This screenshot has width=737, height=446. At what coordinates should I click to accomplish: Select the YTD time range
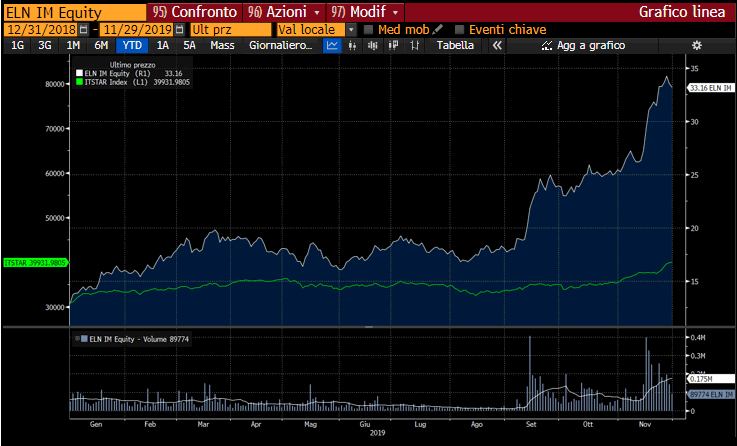click(131, 46)
